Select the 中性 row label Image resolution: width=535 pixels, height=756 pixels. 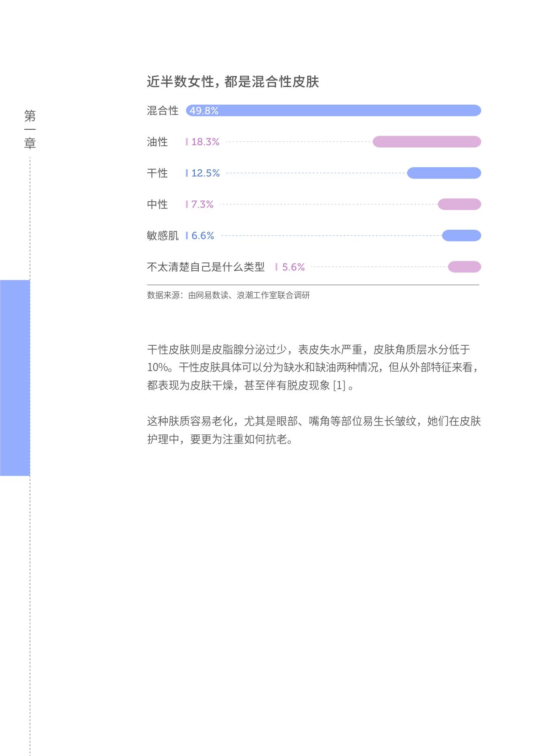click(157, 204)
